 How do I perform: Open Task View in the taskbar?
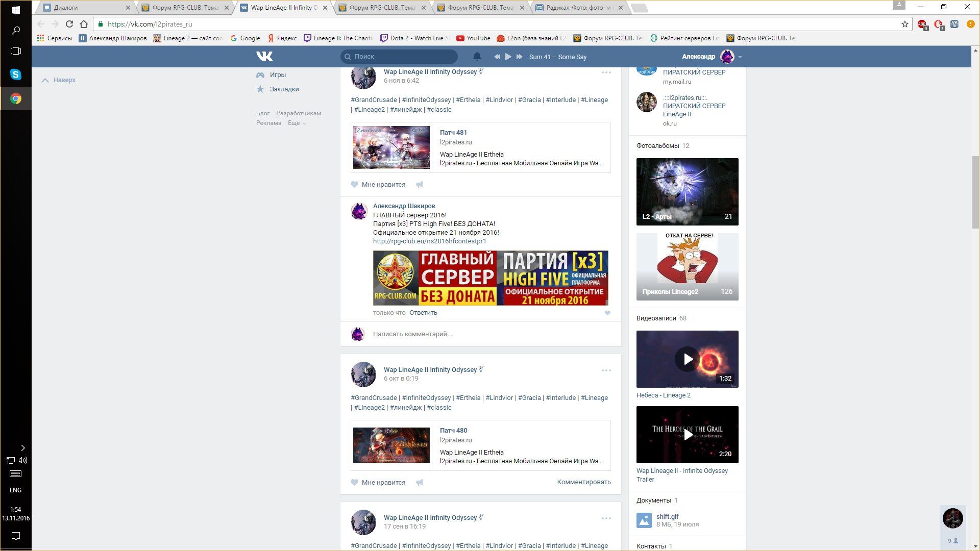tap(15, 51)
